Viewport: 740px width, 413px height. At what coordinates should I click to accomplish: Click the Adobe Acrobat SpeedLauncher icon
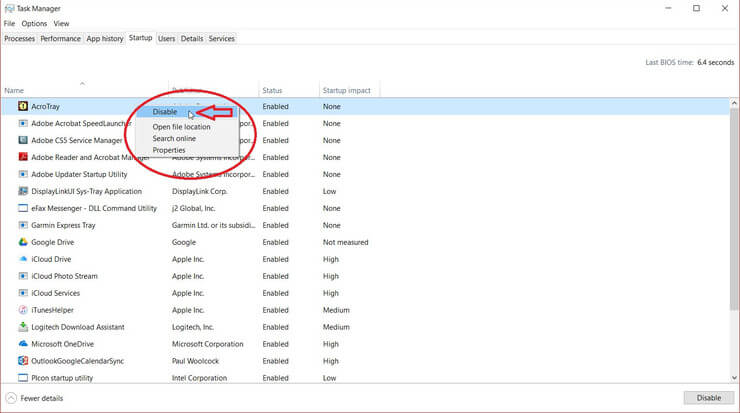[23, 123]
